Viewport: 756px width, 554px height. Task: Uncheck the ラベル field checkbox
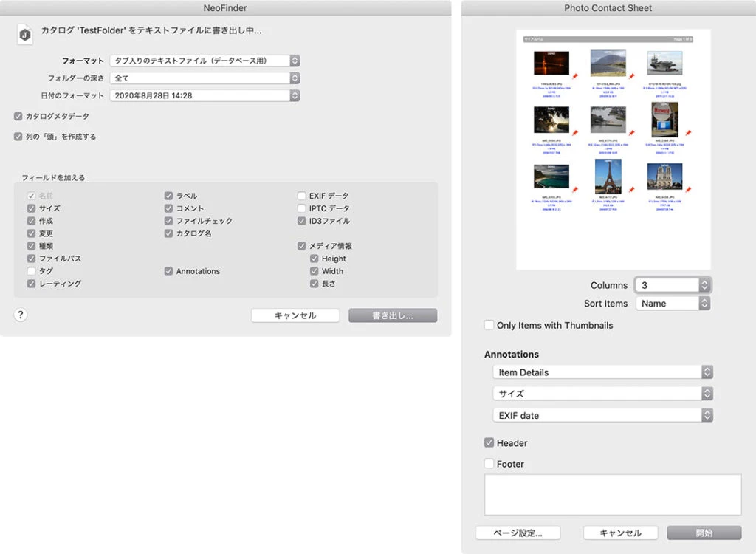point(168,196)
